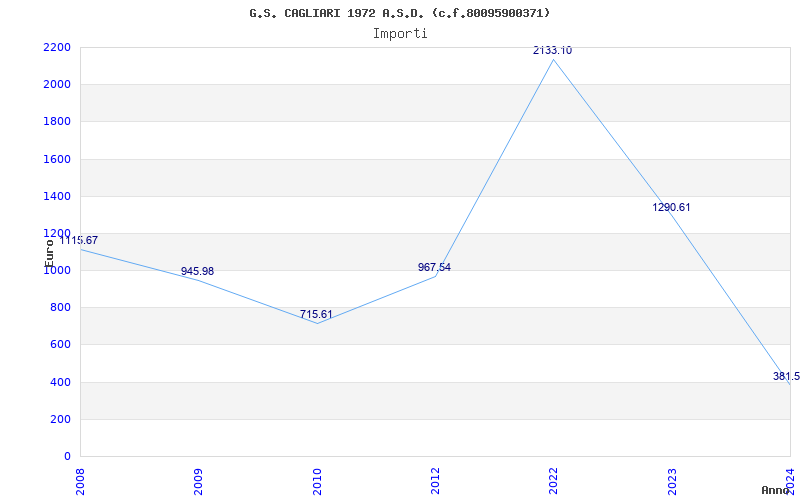Click the 967.54 data label
Viewport: 800px width, 500px height.
coord(434,267)
